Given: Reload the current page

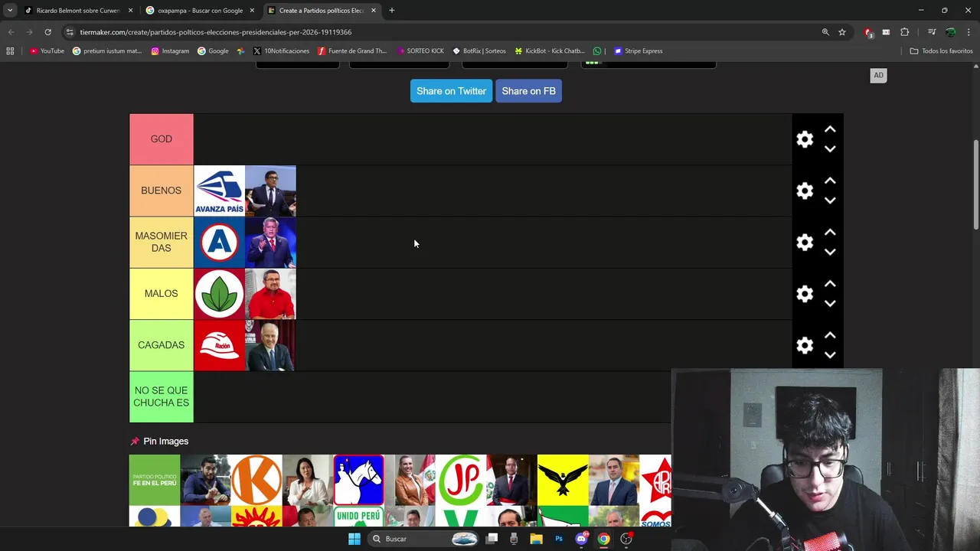Looking at the screenshot, I should pos(47,32).
